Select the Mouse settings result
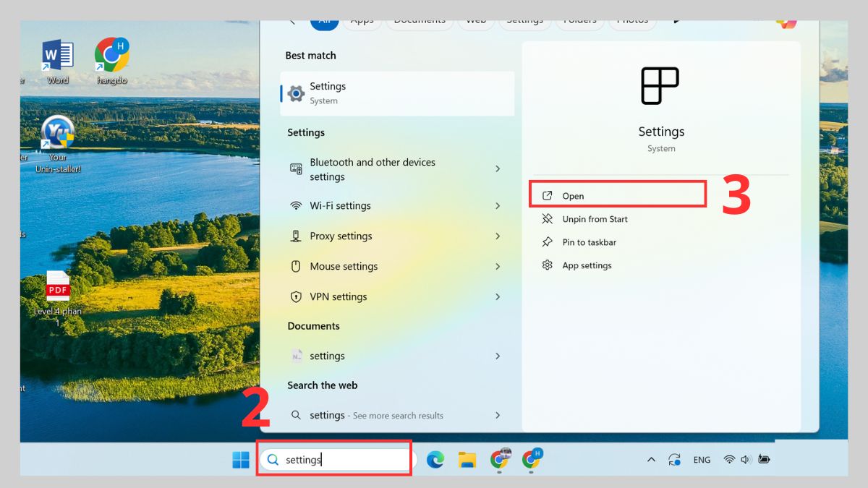Viewport: 868px width, 488px height. pos(344,266)
